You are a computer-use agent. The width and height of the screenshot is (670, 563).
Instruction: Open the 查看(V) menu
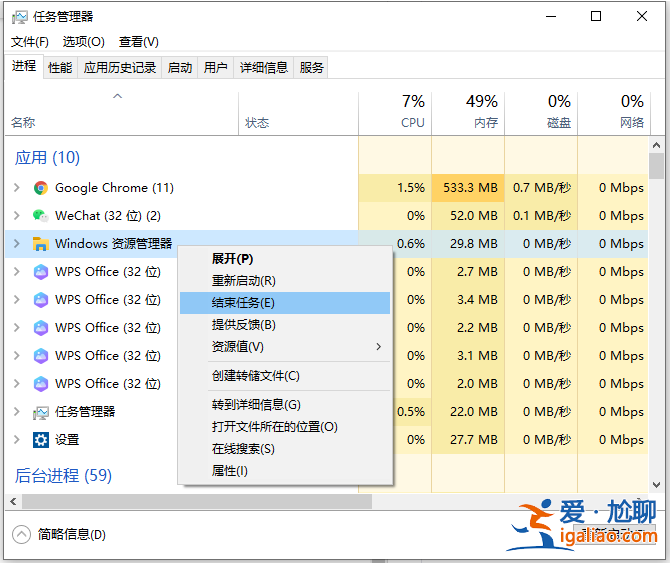tap(138, 42)
